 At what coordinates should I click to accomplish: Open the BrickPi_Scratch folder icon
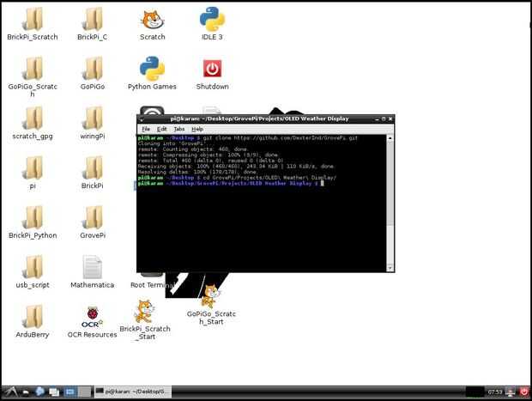pyautogui.click(x=33, y=20)
